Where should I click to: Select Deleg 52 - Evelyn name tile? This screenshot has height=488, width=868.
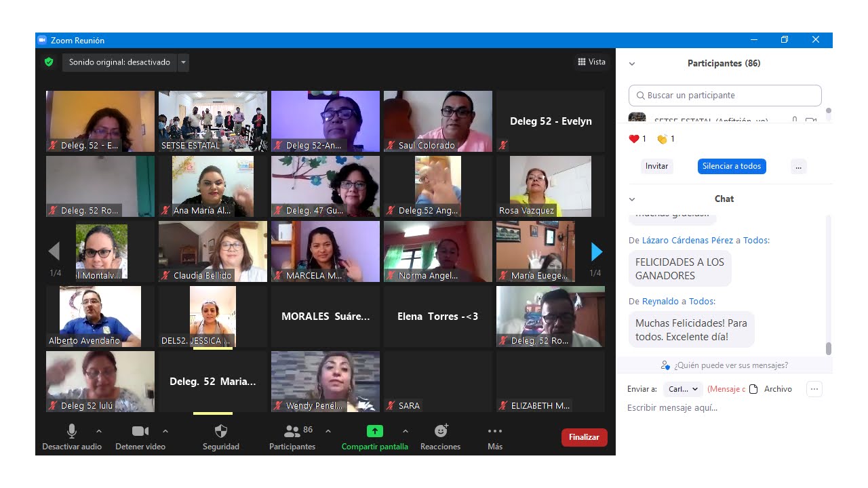(x=551, y=121)
